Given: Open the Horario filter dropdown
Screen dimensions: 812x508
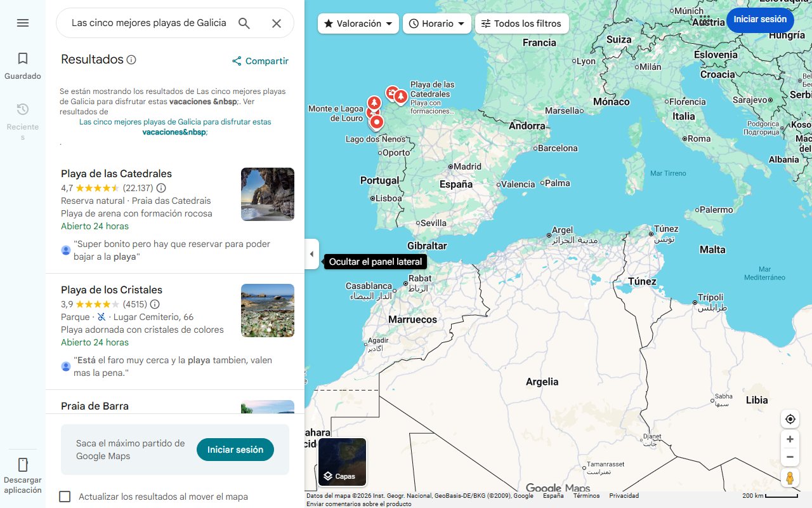Looking at the screenshot, I should tap(435, 23).
